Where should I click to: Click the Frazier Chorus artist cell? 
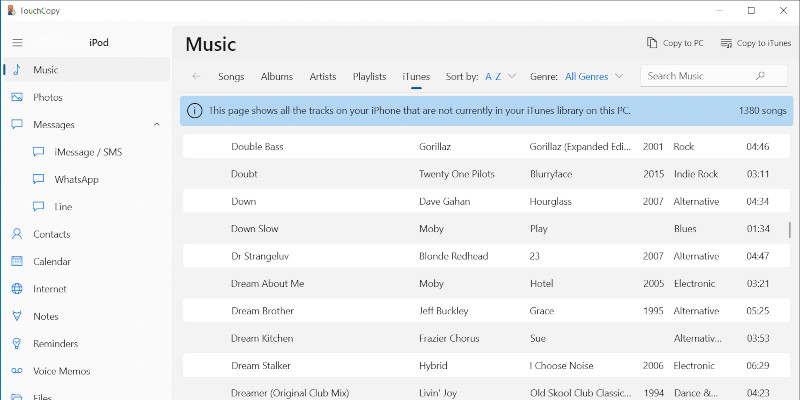coord(449,338)
